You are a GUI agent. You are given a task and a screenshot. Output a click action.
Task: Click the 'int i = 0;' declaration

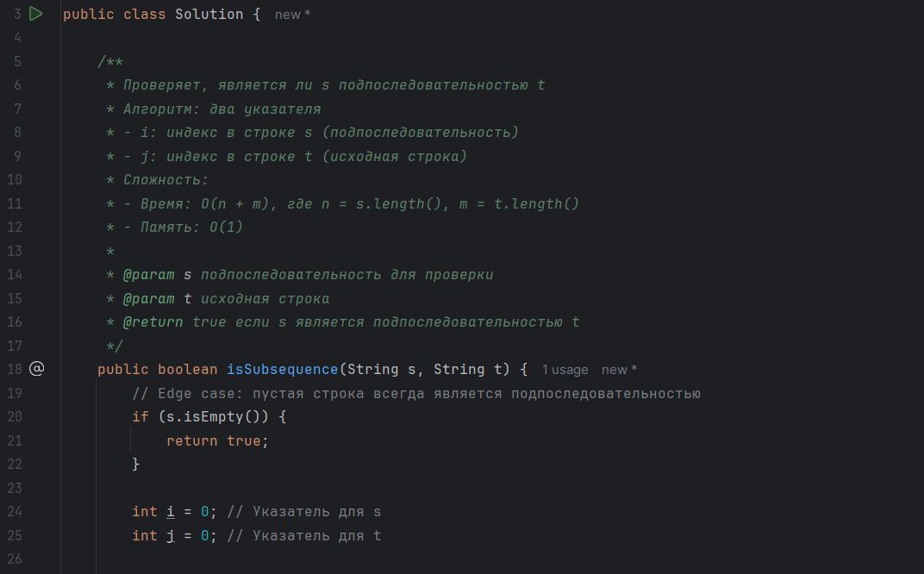pos(174,512)
